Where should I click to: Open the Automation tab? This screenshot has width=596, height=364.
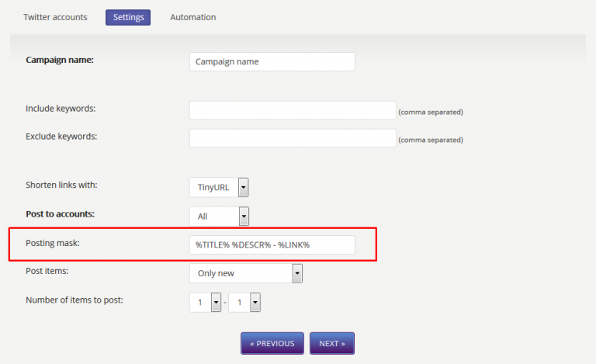pos(192,17)
